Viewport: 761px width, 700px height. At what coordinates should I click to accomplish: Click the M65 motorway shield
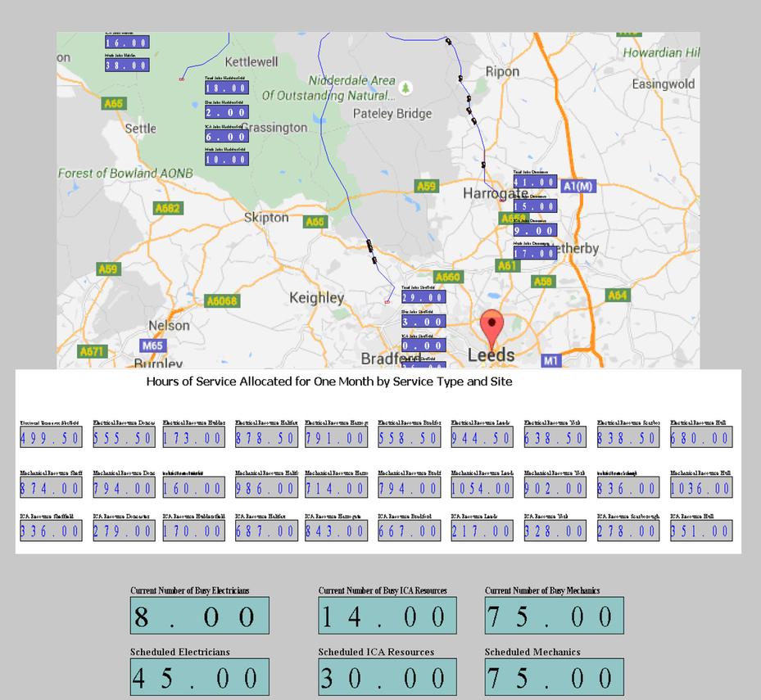click(x=153, y=345)
